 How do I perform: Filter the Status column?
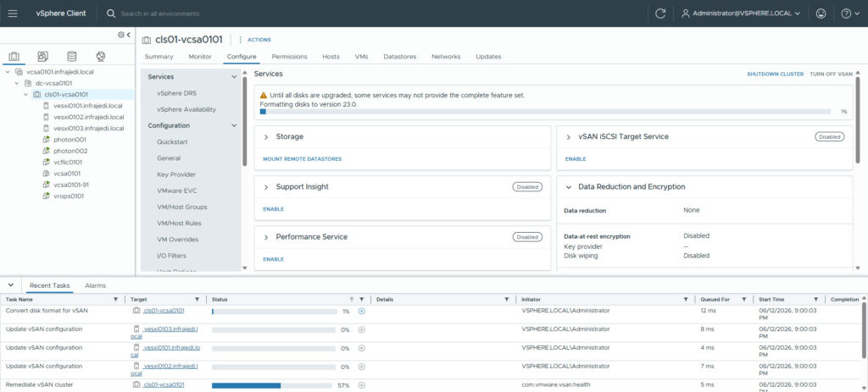361,299
